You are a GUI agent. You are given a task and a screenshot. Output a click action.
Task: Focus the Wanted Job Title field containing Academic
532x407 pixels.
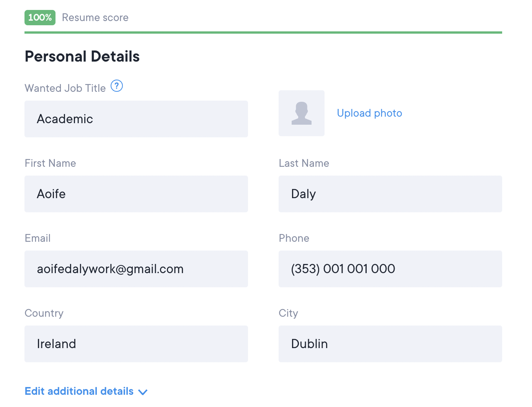click(x=136, y=119)
